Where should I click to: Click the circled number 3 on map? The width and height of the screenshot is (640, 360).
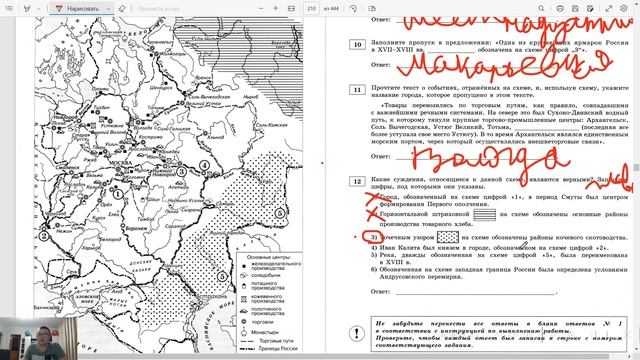(181, 172)
